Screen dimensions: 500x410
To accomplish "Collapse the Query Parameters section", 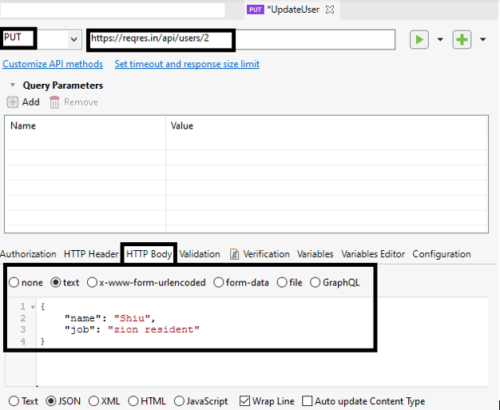I will coord(13,85).
